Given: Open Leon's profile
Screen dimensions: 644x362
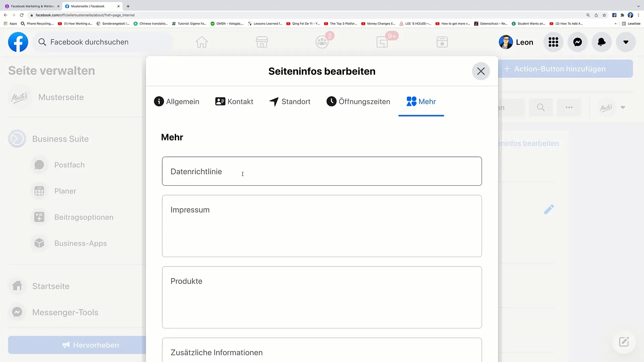Looking at the screenshot, I should (516, 42).
